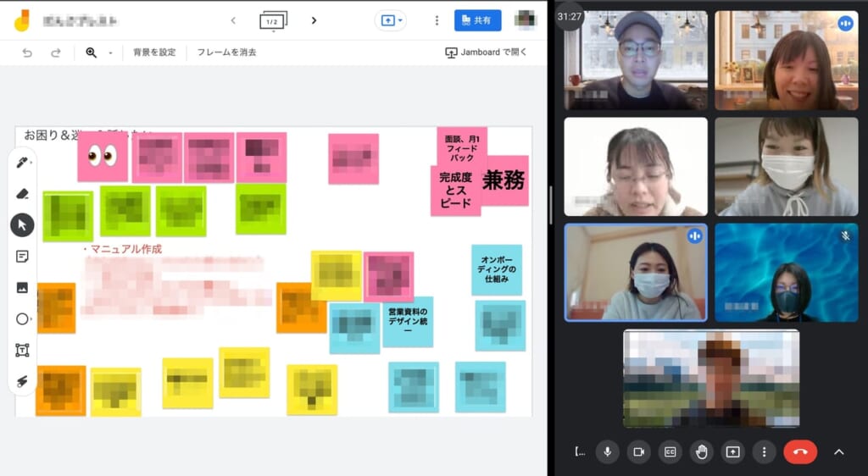The image size is (868, 476).
Task: Select the 営業資料のデザイン統一 sticky note
Action: [x=408, y=322]
